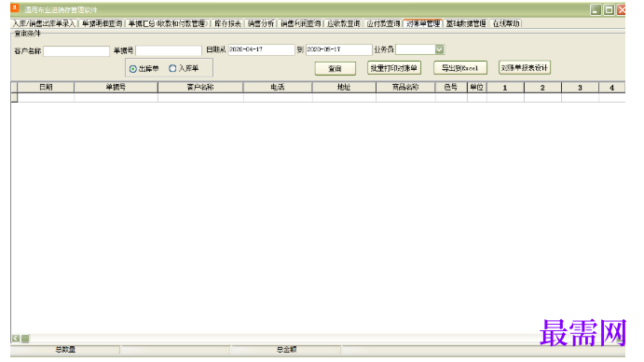Switch to the 基础数据管理 tab
Image resolution: width=644 pixels, height=362 pixels.
pos(466,23)
